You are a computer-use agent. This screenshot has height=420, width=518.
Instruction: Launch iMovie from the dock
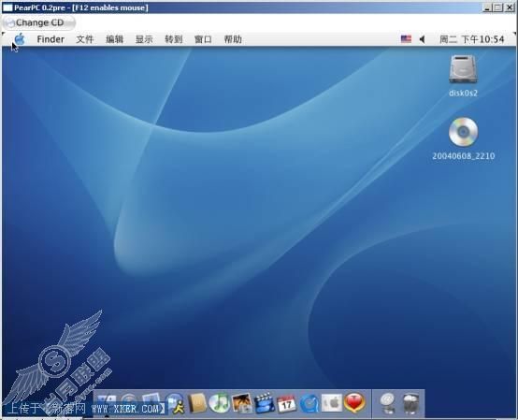265,403
